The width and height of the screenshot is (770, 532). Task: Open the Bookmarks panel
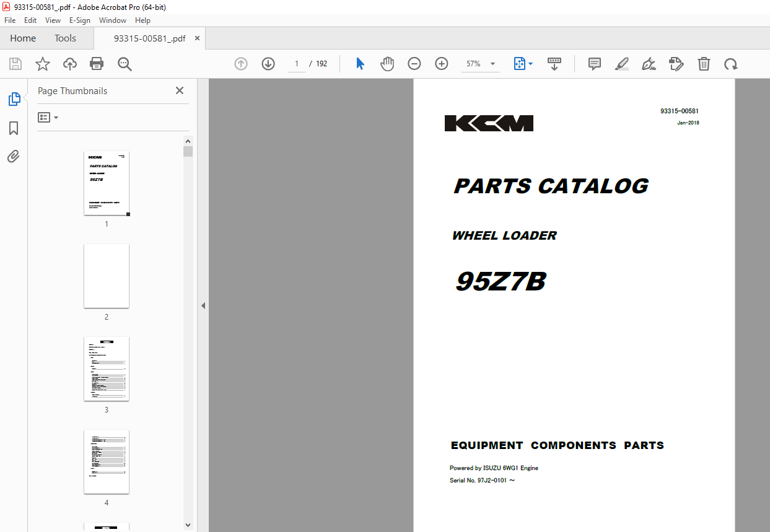coord(14,128)
